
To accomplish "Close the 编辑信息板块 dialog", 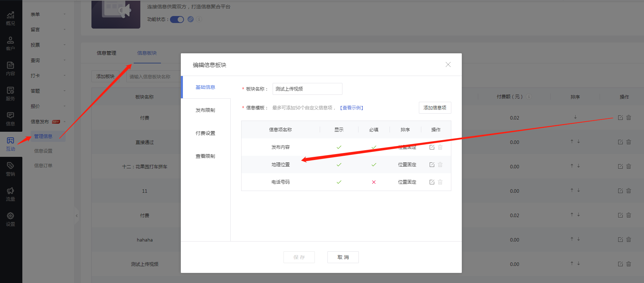I will point(448,64).
